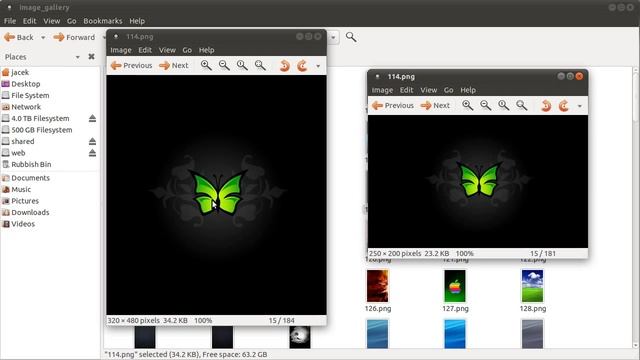Click Back button in file manager

tap(19, 37)
